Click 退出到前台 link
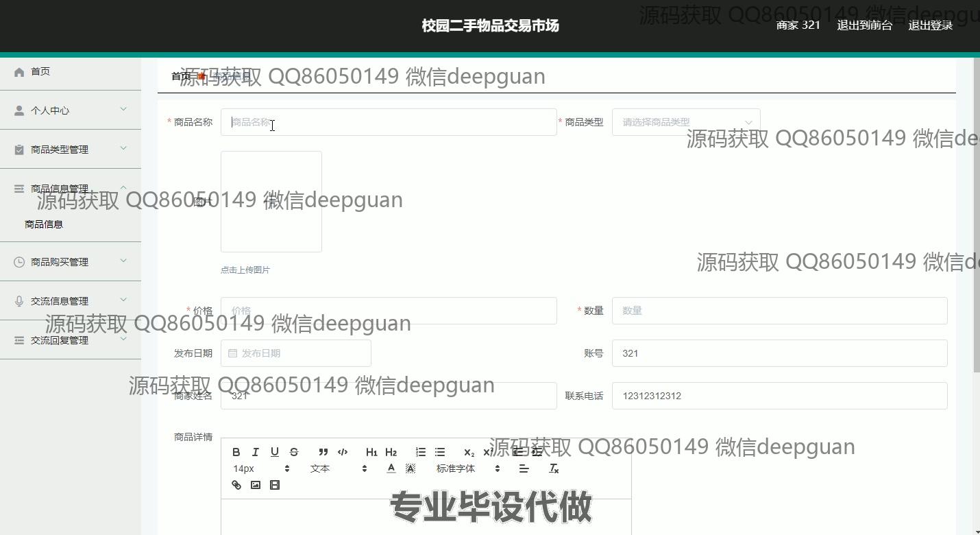The image size is (980, 535). tap(864, 25)
